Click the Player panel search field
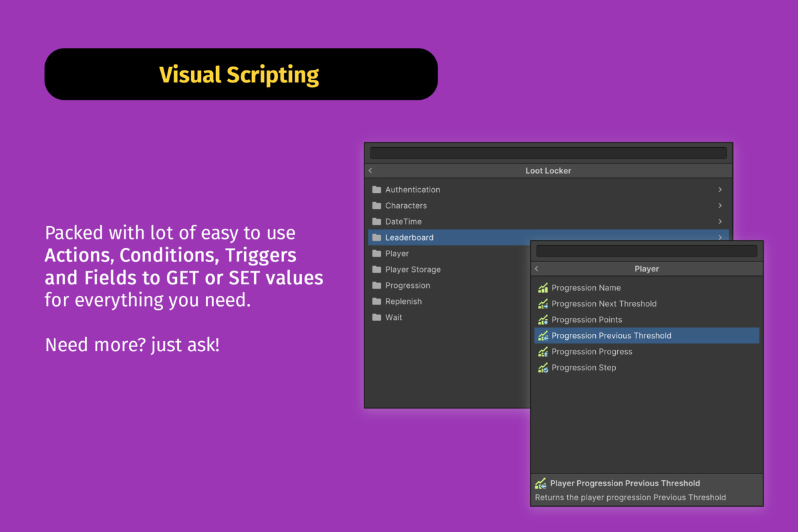 pos(646,251)
